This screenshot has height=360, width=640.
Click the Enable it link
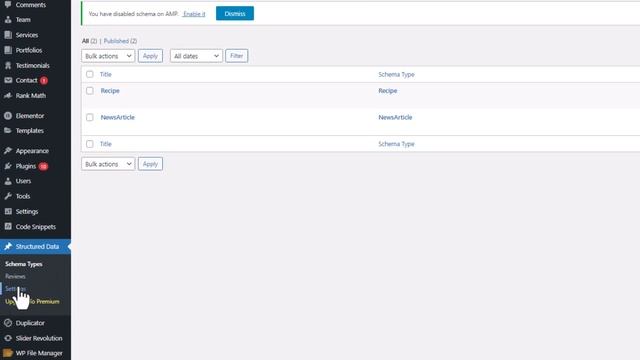coord(194,14)
